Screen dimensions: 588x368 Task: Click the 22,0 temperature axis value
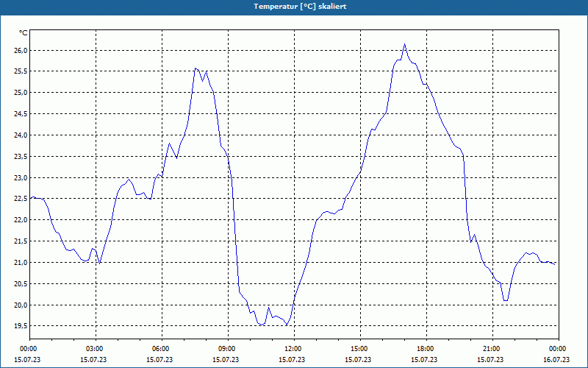point(21,219)
